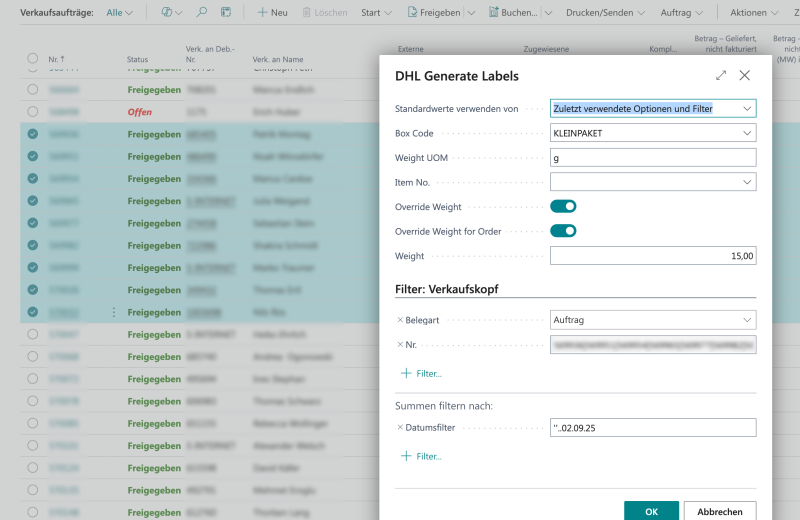Click the Verk. an Name column header
800x520 pixels.
pyautogui.click(x=278, y=59)
